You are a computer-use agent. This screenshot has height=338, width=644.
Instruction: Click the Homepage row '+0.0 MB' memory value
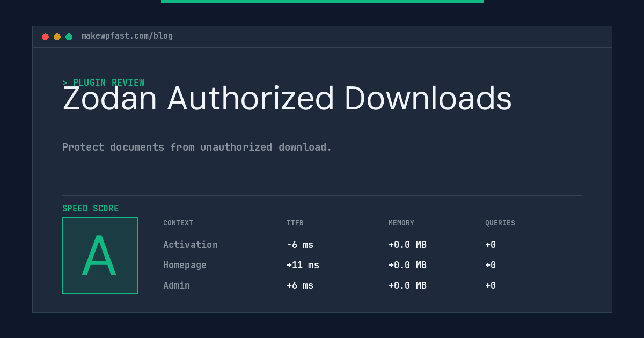tap(407, 265)
